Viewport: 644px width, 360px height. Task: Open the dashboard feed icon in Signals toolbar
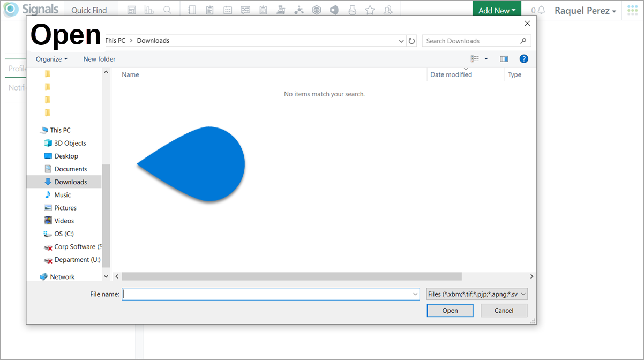click(x=132, y=10)
